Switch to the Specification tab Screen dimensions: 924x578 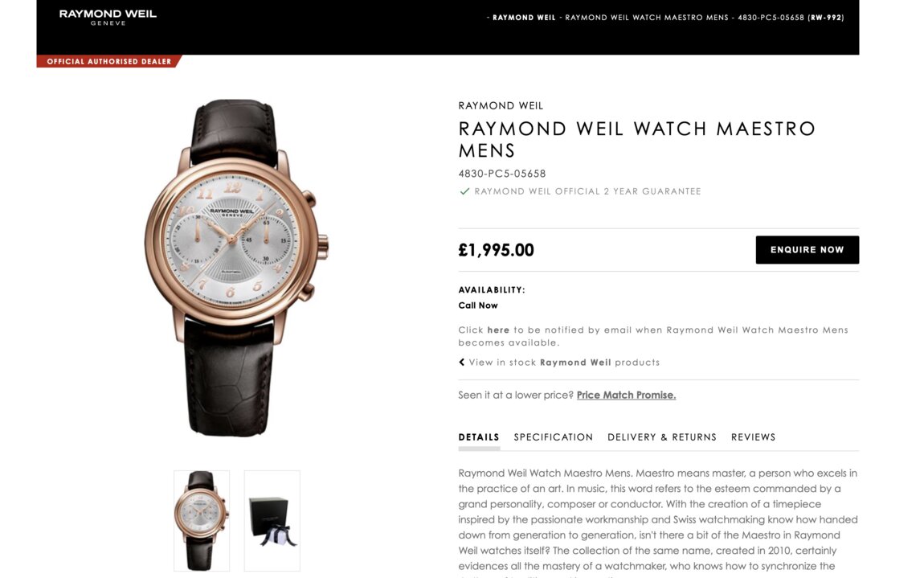pyautogui.click(x=554, y=437)
